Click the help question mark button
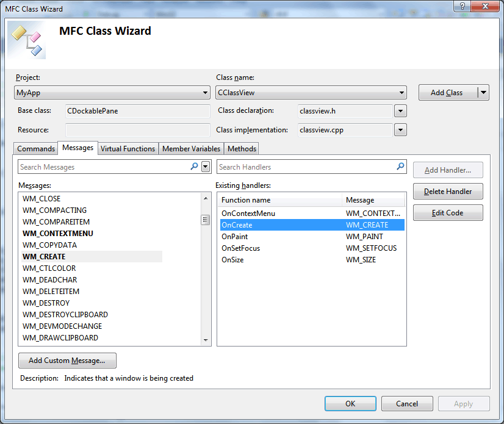The width and height of the screenshot is (504, 424). [463, 6]
